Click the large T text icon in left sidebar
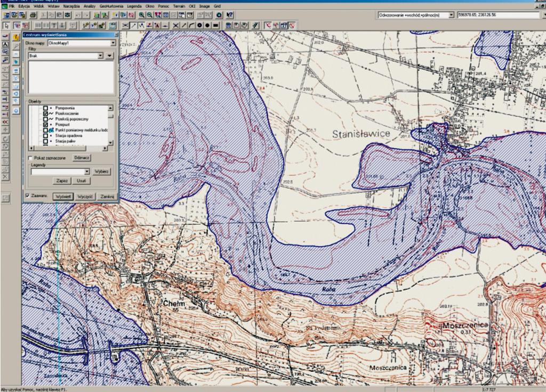 [x=5, y=100]
